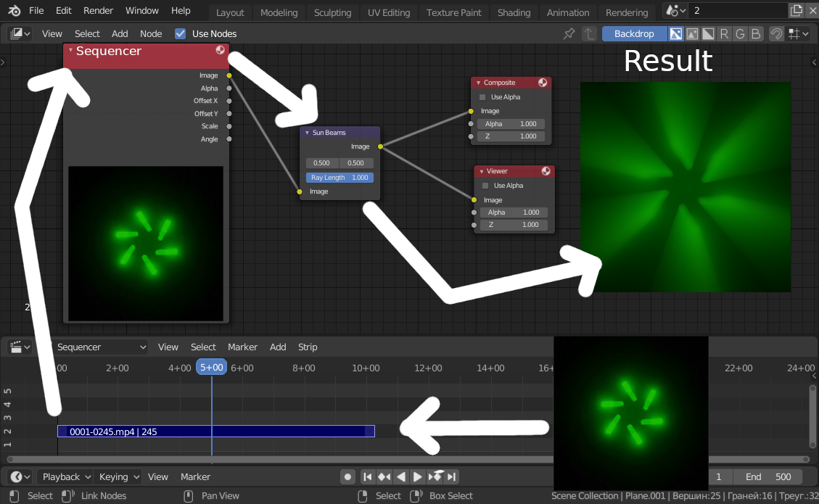Click the auto keying record button
The image size is (819, 504).
[347, 477]
